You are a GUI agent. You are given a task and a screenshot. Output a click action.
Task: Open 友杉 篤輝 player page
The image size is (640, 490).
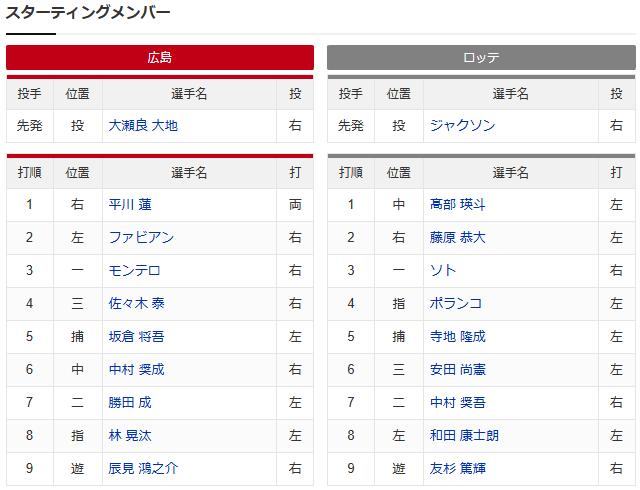click(458, 468)
